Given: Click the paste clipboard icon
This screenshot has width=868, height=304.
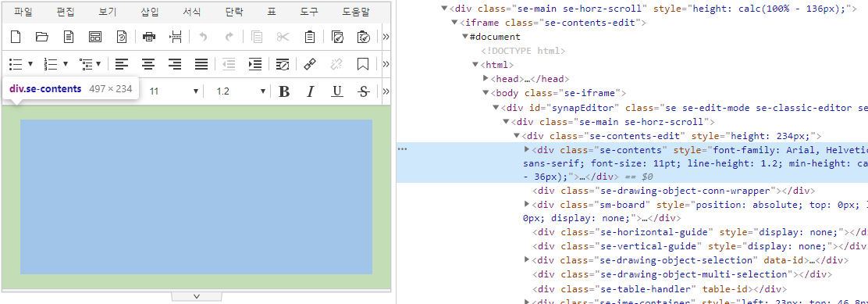Looking at the screenshot, I should pyautogui.click(x=310, y=37).
